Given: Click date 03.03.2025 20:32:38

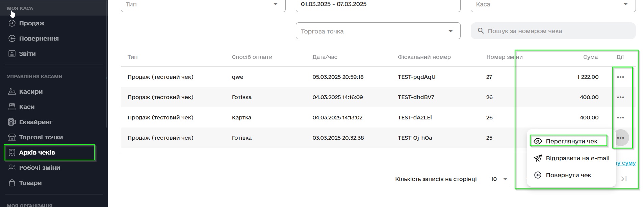Looking at the screenshot, I should 338,138.
